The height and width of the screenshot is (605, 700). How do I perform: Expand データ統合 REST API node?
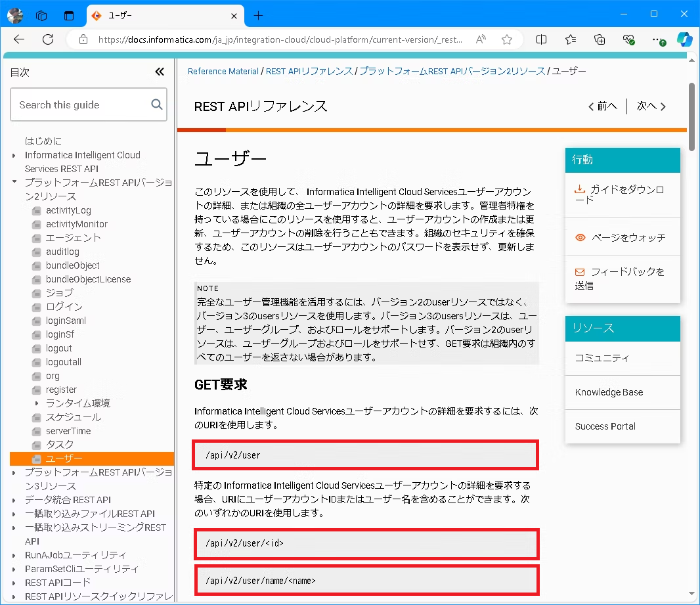(14, 501)
